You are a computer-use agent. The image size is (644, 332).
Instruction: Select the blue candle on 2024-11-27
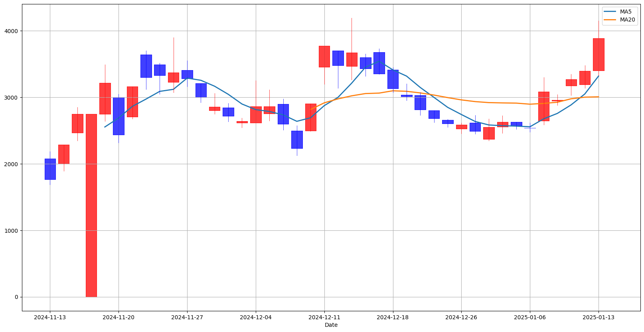187,74
